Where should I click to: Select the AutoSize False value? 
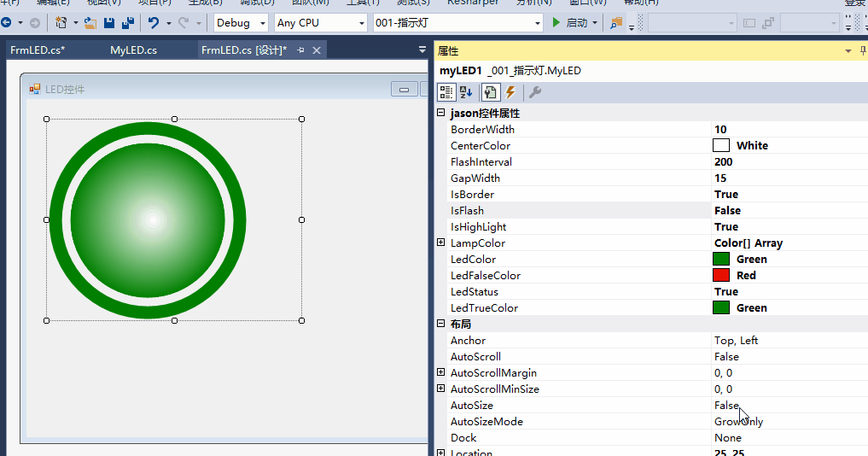pyautogui.click(x=726, y=405)
